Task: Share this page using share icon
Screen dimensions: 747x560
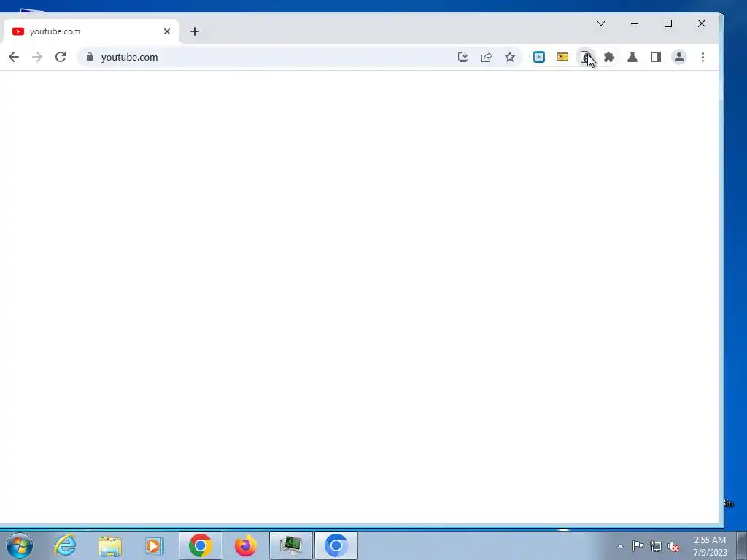Action: [487, 57]
